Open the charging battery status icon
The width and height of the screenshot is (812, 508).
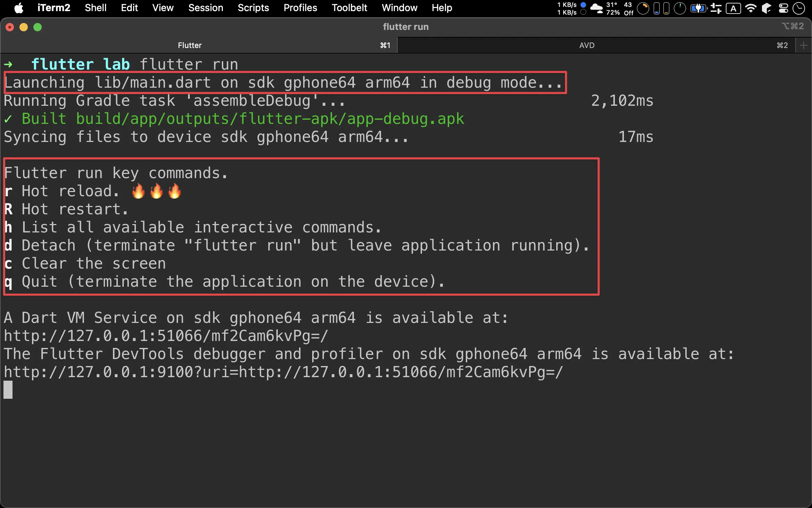click(x=699, y=8)
